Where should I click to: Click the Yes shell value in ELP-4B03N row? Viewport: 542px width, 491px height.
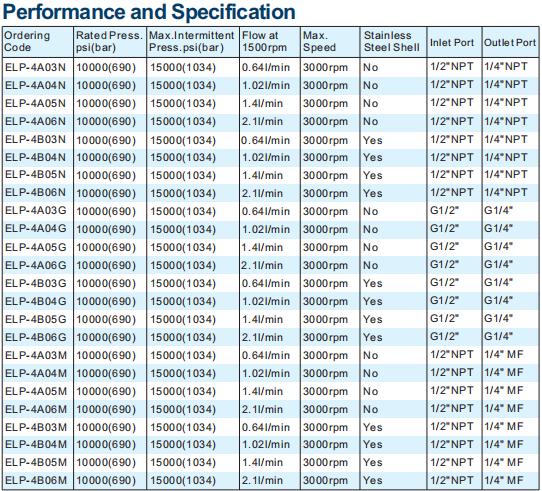(373, 140)
